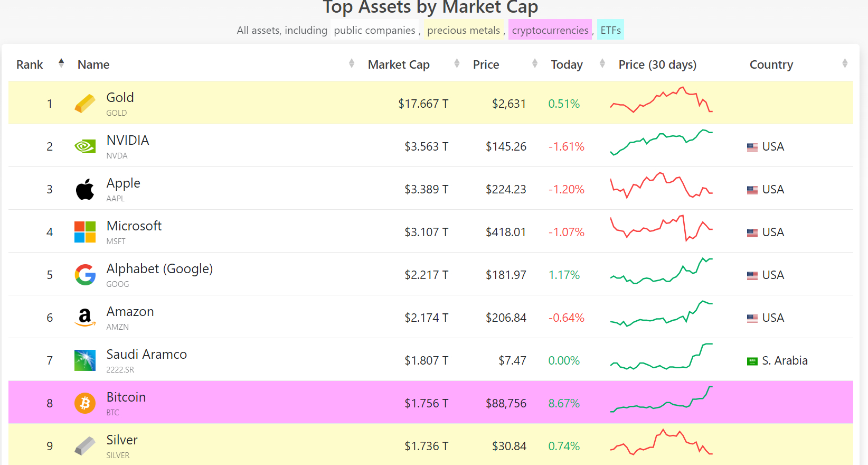This screenshot has width=868, height=465.
Task: Click Amazon's market cap $2.174 T
Action: tap(427, 318)
